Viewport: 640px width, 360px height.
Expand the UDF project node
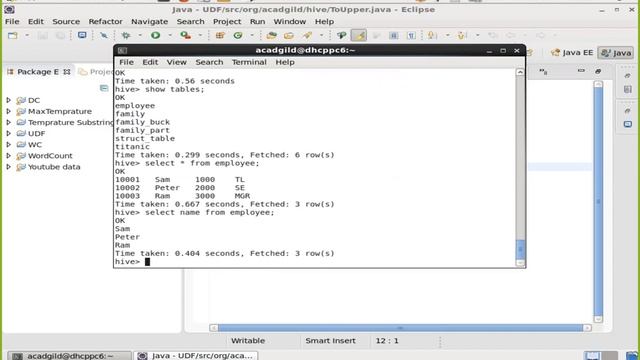(x=9, y=133)
